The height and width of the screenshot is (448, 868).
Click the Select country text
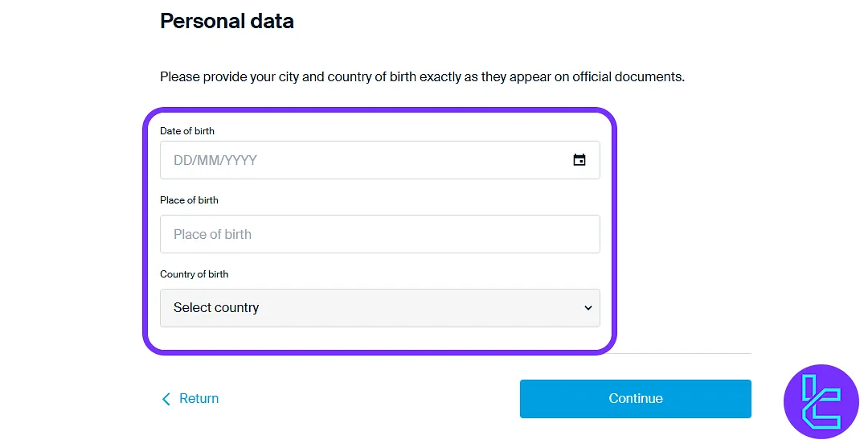coord(216,308)
